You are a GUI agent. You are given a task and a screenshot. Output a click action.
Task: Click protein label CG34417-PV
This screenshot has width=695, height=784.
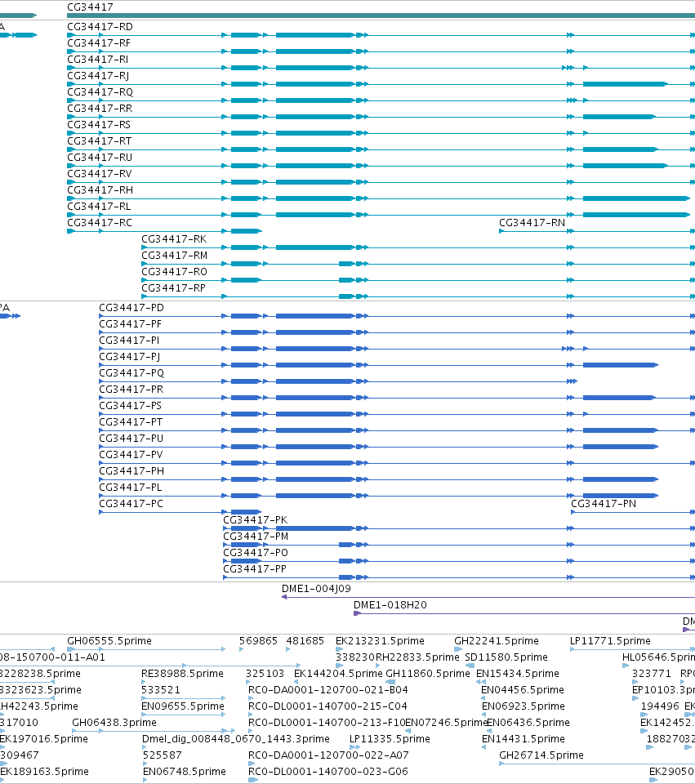tap(131, 455)
